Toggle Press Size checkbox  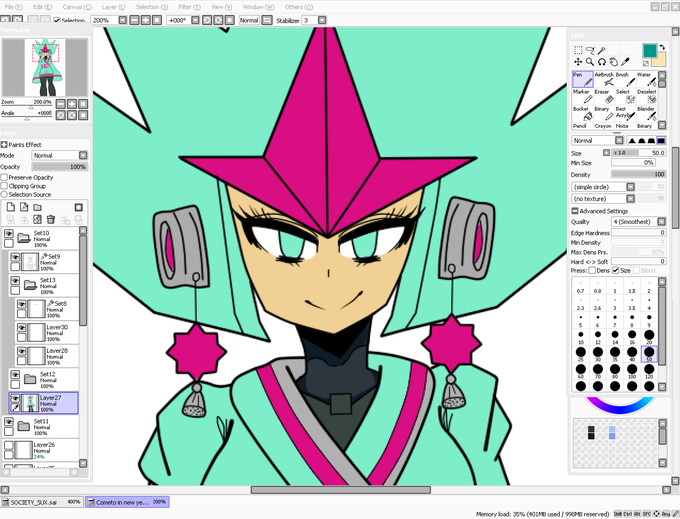(x=615, y=271)
